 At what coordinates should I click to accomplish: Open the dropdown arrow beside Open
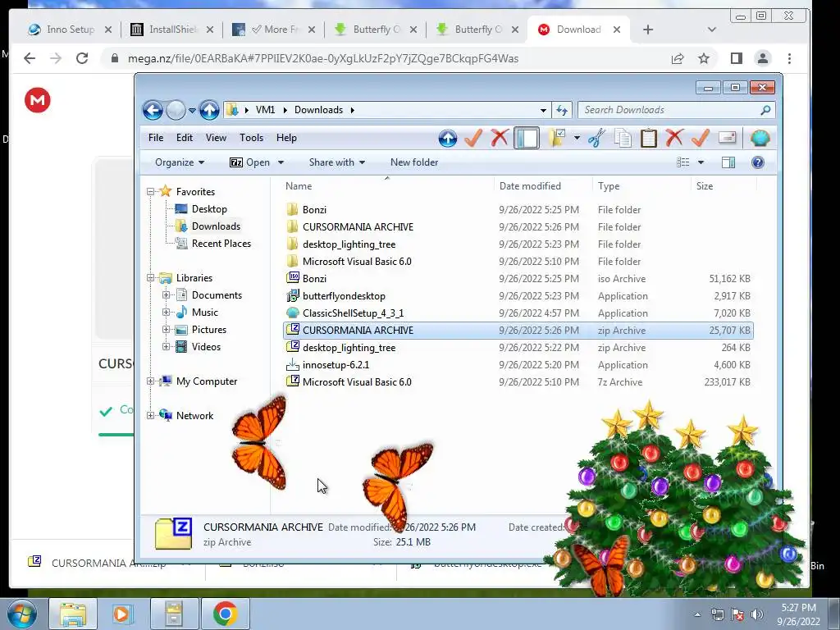(x=281, y=162)
